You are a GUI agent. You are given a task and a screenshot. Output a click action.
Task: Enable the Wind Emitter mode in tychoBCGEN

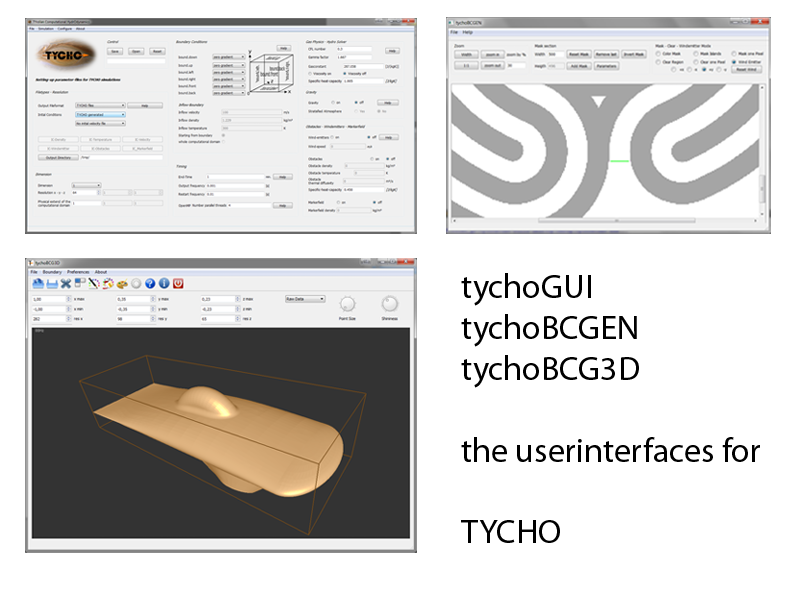[733, 62]
